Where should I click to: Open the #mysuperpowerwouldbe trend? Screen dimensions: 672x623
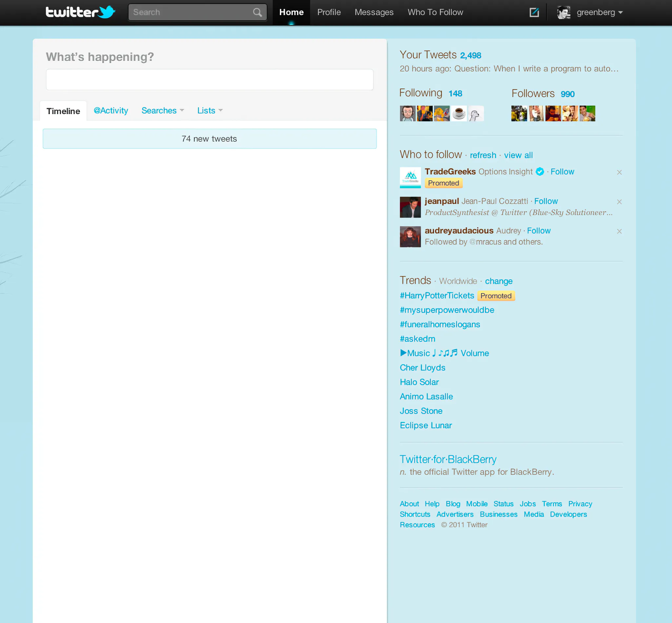(x=447, y=310)
